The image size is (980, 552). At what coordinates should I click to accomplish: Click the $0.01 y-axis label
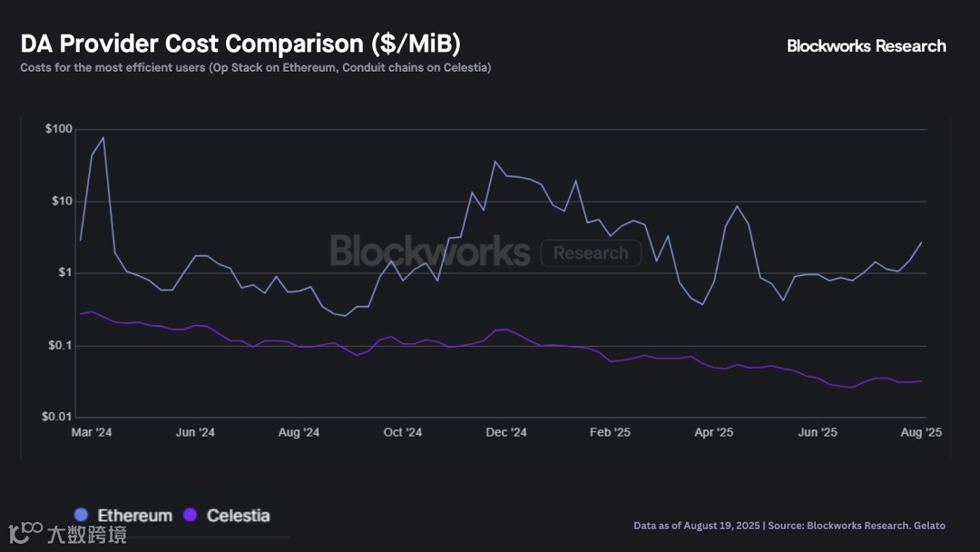click(57, 417)
